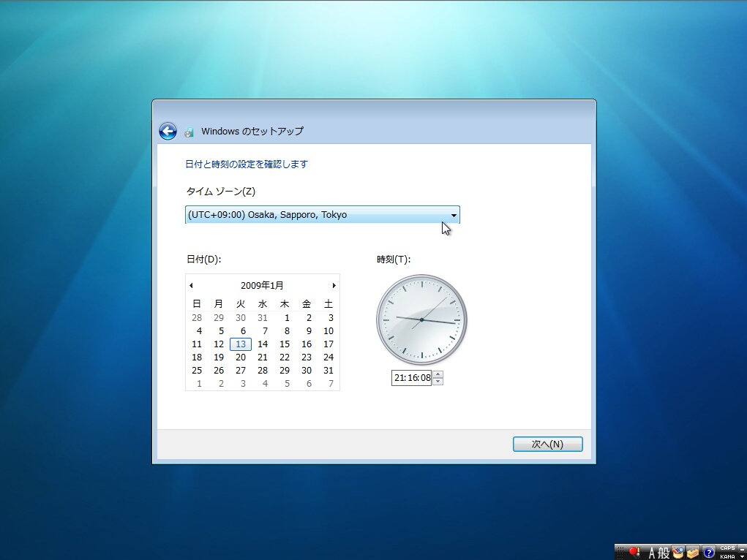Click the 2009年1月 calendar header
Image resolution: width=747 pixels, height=560 pixels.
(x=262, y=286)
